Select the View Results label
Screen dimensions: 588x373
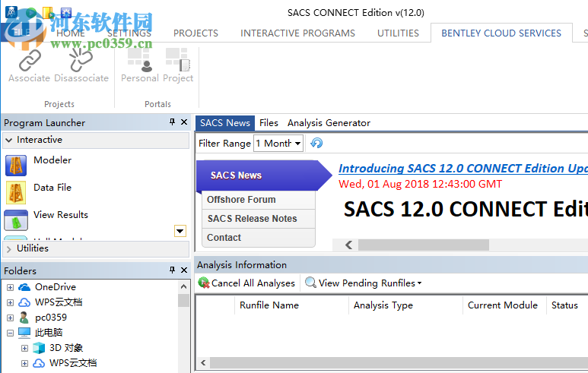[61, 215]
